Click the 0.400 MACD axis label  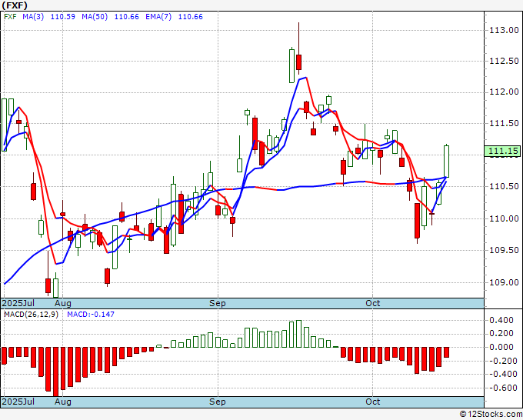coord(502,319)
